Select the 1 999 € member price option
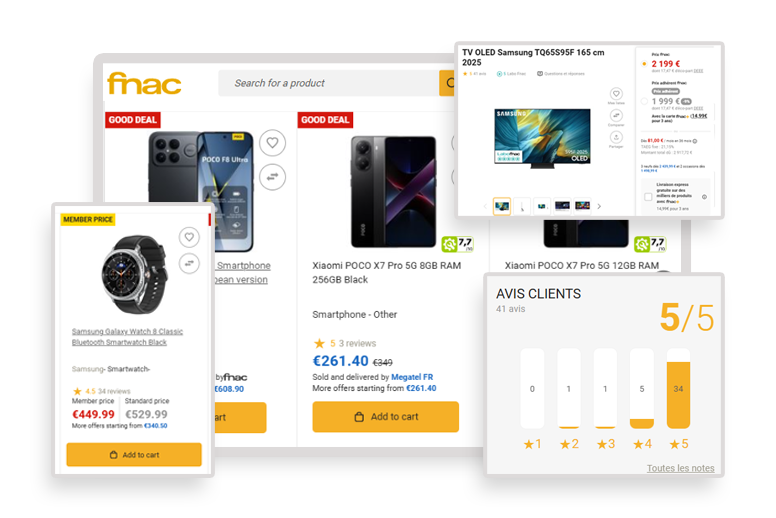Viewport: 776px width, 518px height. pos(644,101)
